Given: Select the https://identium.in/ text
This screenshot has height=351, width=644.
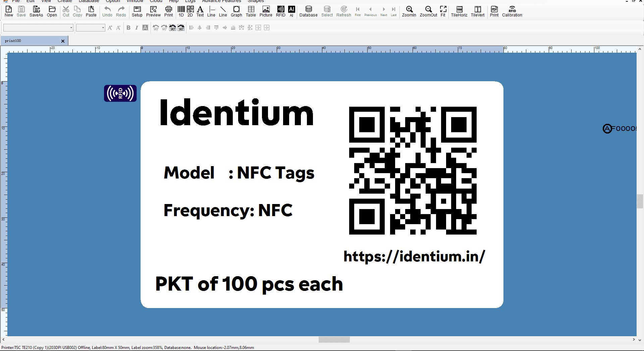Looking at the screenshot, I should pyautogui.click(x=414, y=257).
